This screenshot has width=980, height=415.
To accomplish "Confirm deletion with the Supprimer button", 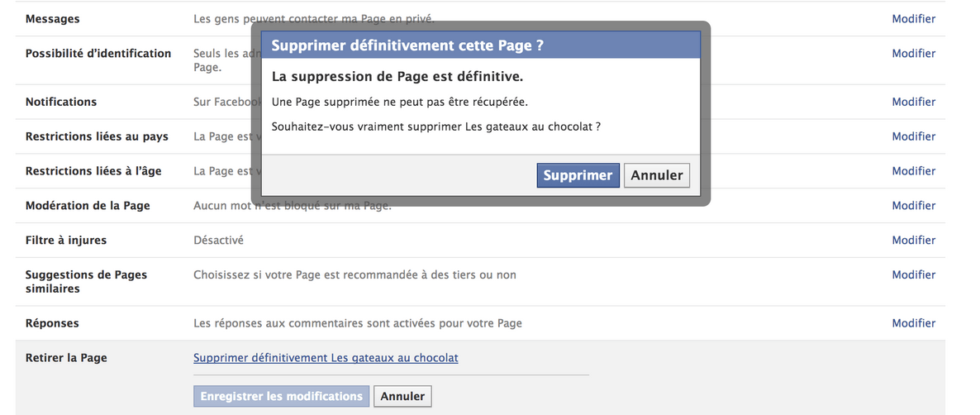I will tap(578, 175).
